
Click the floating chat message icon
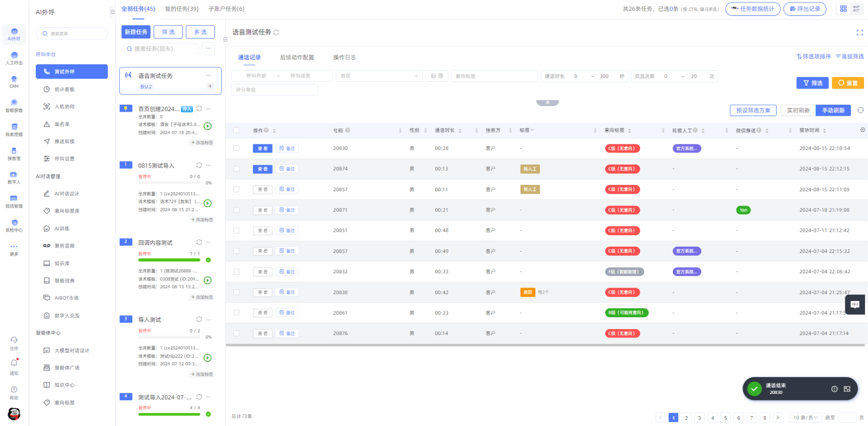855,304
